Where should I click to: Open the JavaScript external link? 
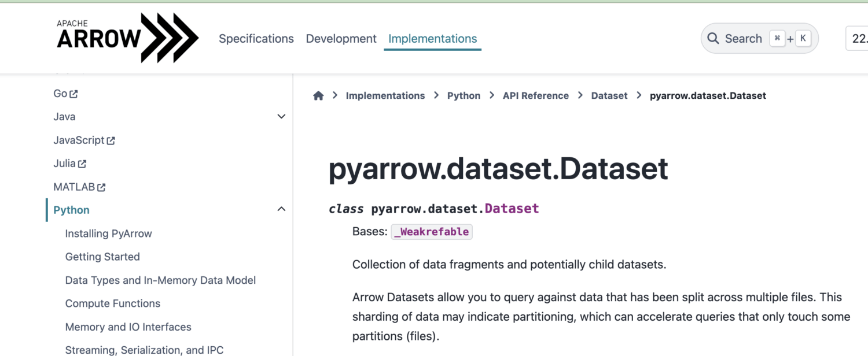(x=84, y=140)
